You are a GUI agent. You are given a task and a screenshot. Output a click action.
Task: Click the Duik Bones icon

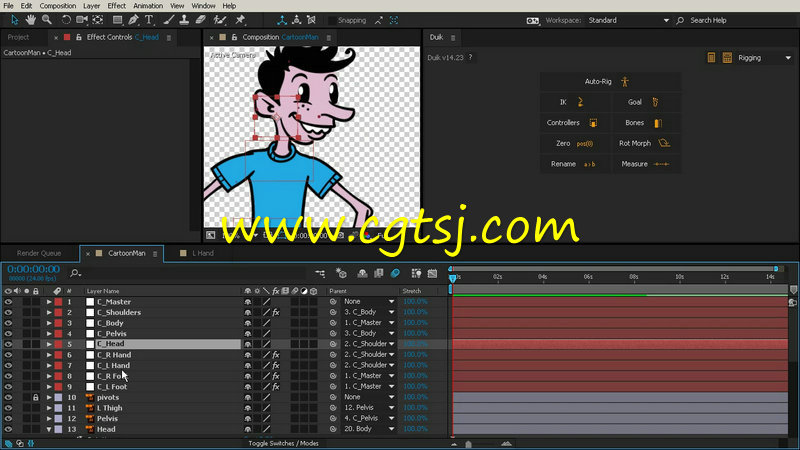click(x=658, y=123)
